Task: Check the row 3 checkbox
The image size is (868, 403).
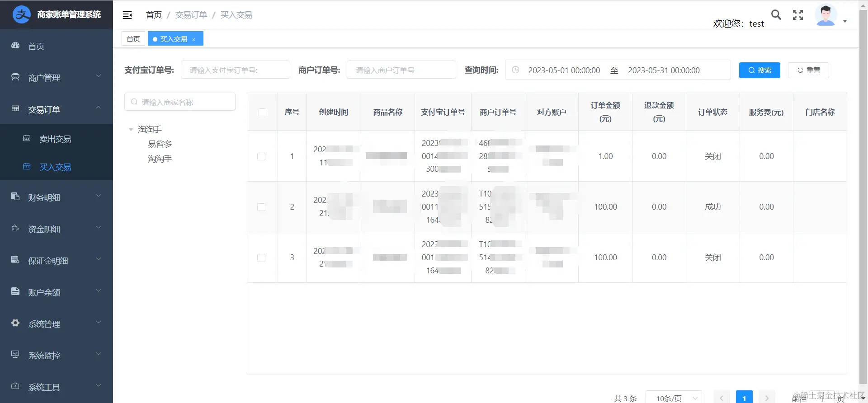Action: pyautogui.click(x=261, y=258)
